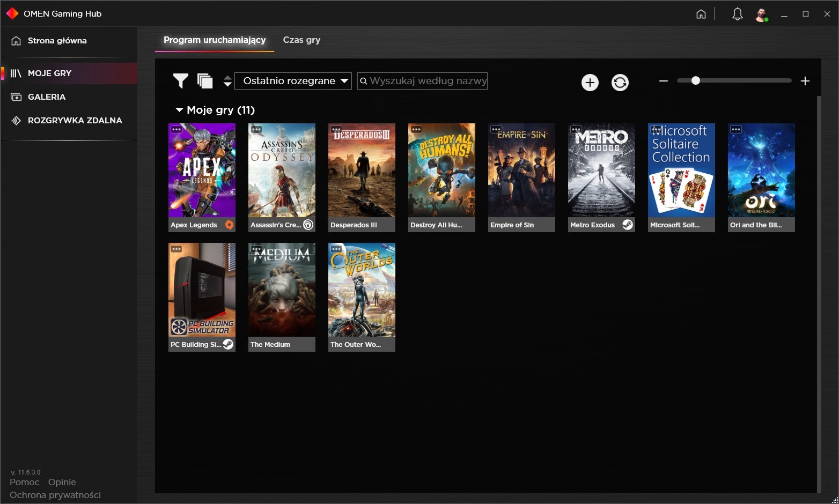
Task: Refresh the game library
Action: (620, 83)
